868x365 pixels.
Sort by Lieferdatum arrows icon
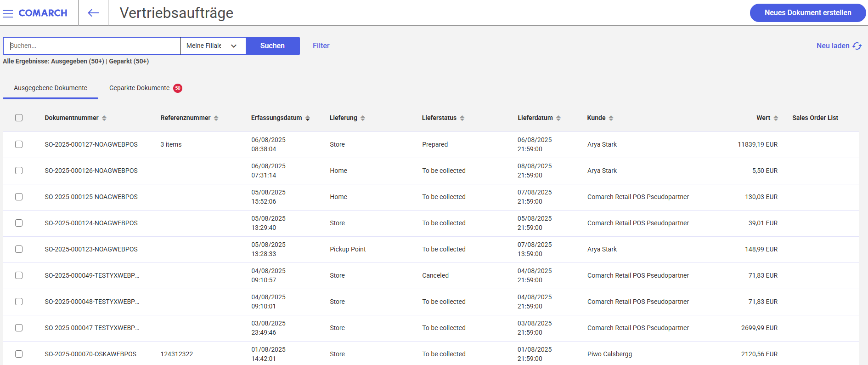pyautogui.click(x=558, y=118)
